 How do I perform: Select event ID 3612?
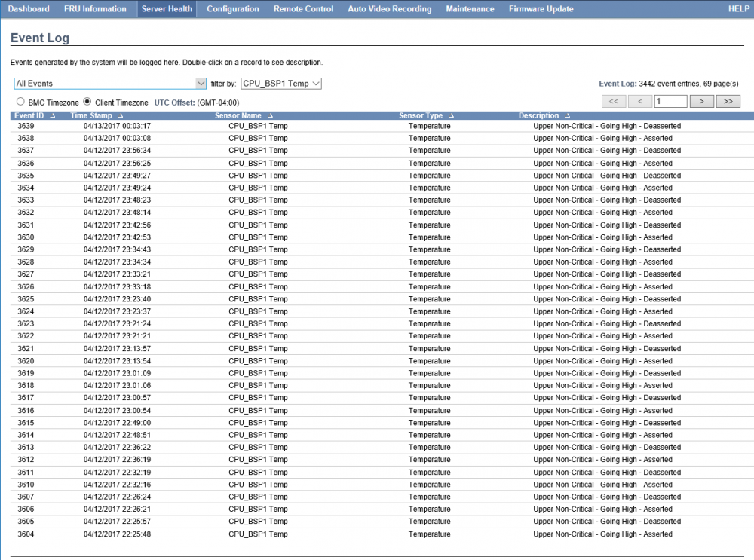click(26, 460)
